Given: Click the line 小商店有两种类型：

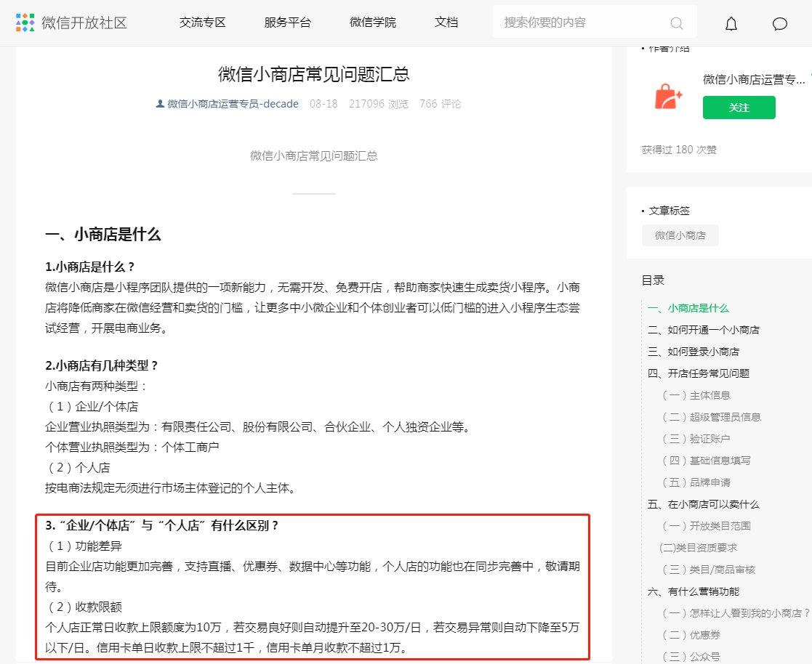Looking at the screenshot, I should [97, 386].
